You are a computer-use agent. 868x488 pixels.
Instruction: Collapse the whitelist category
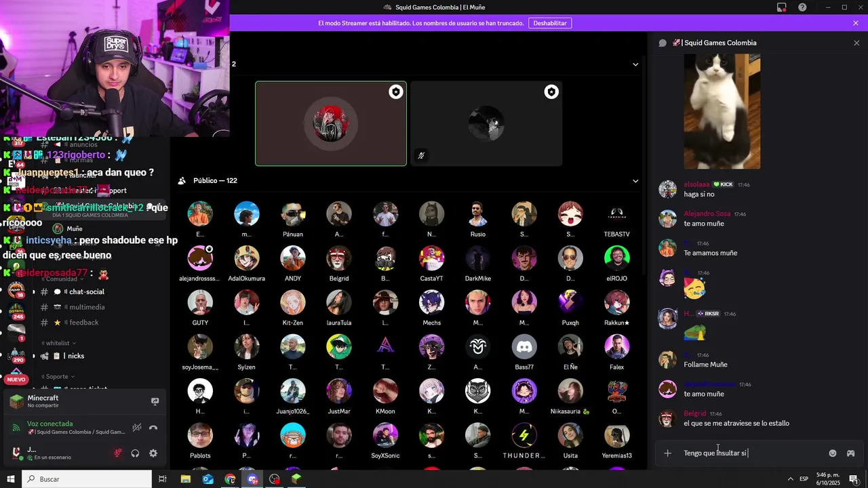point(60,343)
